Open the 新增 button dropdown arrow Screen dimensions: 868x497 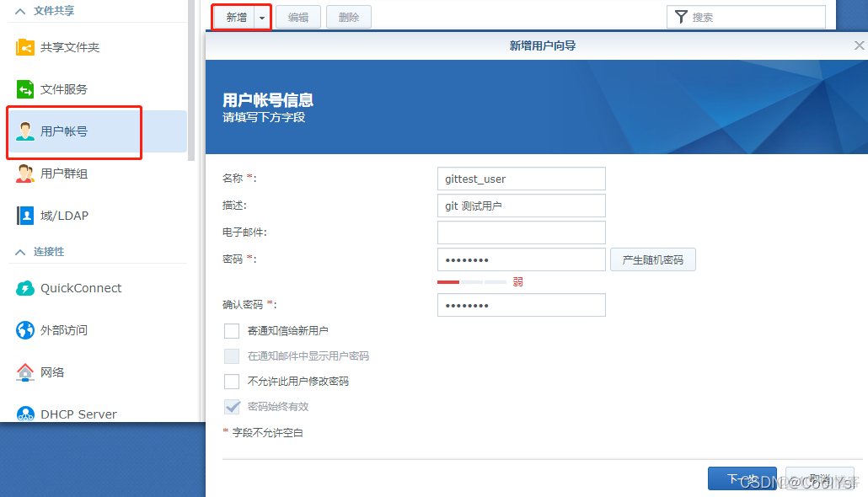click(262, 16)
